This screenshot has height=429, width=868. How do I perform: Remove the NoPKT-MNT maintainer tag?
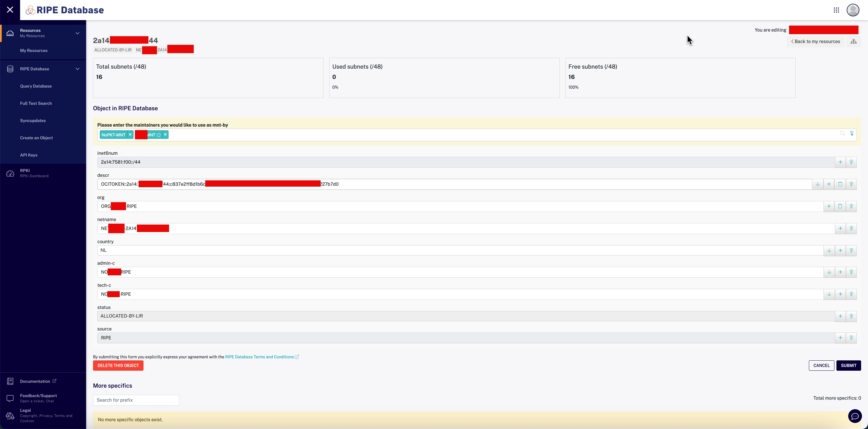(130, 134)
